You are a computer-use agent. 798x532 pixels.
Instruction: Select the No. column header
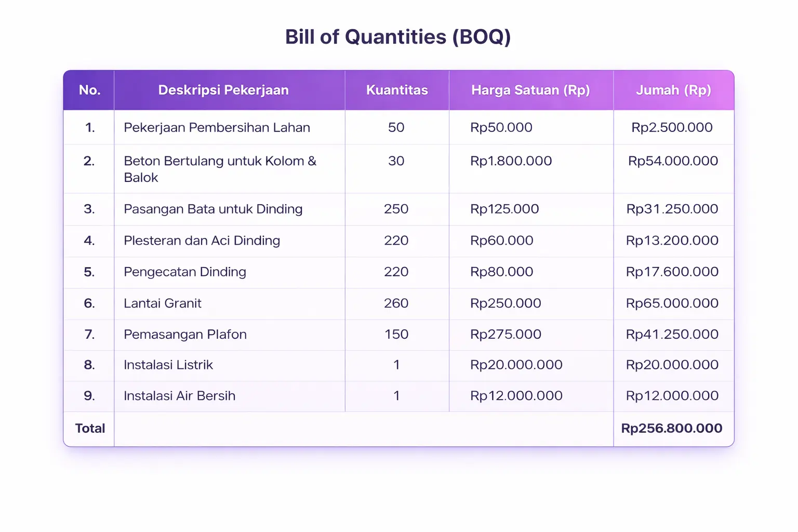(89, 90)
